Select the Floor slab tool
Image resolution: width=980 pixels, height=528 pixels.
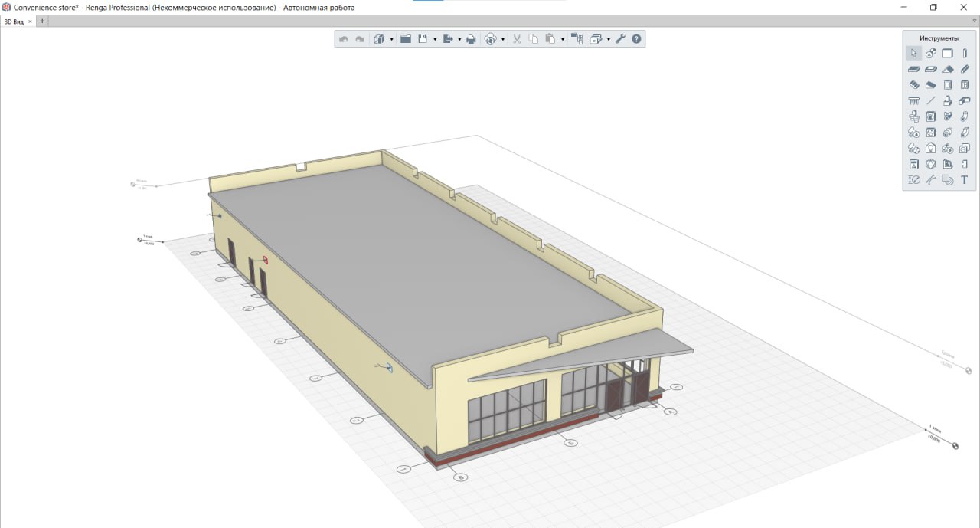tap(913, 69)
